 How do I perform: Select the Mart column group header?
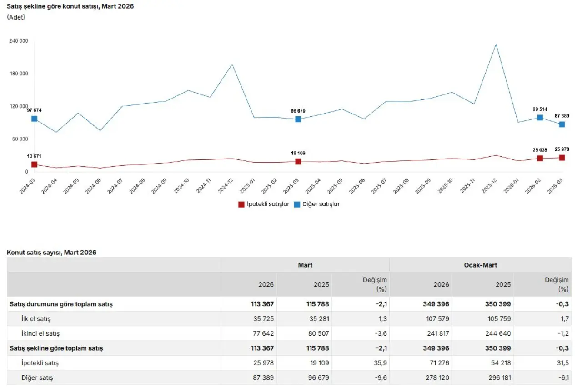coord(305,265)
